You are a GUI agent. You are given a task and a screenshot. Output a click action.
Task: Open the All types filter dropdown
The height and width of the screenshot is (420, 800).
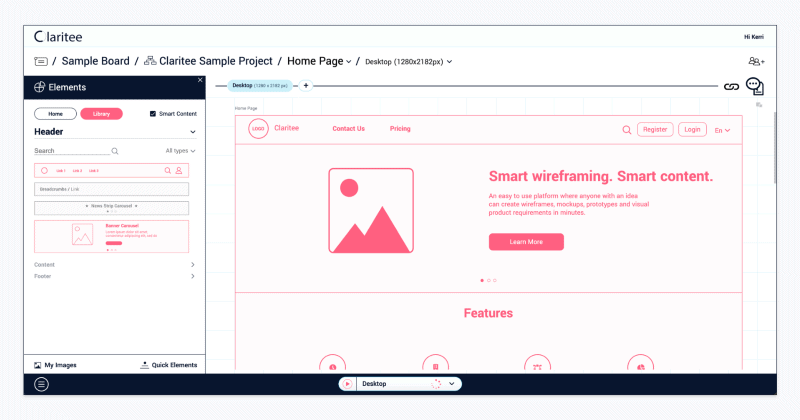point(180,151)
